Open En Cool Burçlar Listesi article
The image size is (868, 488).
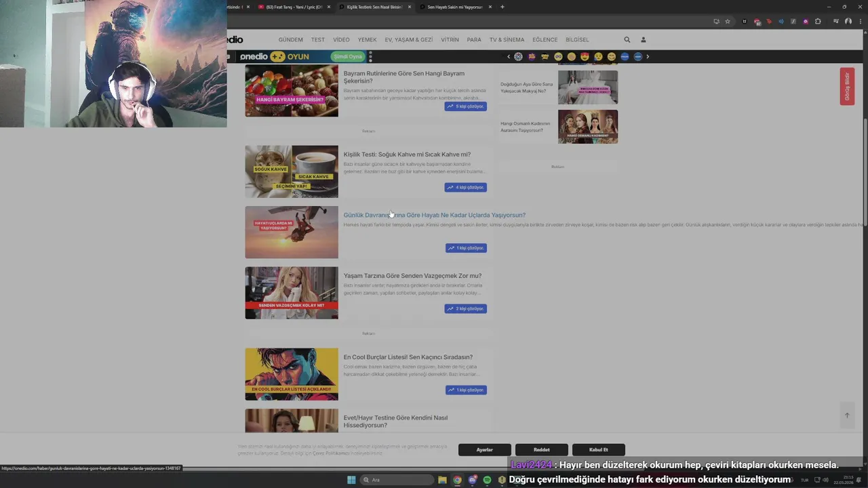click(x=408, y=357)
